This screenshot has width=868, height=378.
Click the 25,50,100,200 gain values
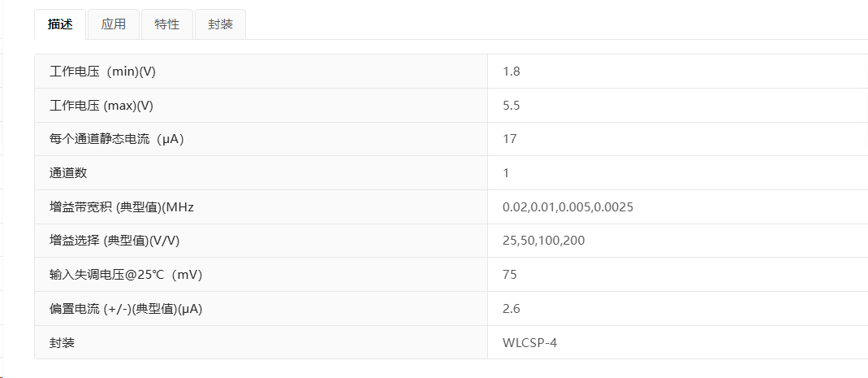point(543,241)
